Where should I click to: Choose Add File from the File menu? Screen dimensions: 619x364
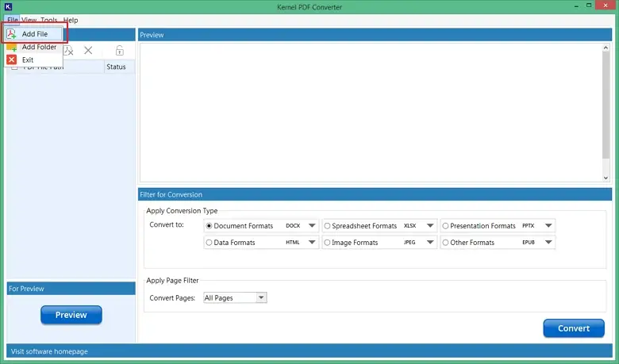pos(34,34)
